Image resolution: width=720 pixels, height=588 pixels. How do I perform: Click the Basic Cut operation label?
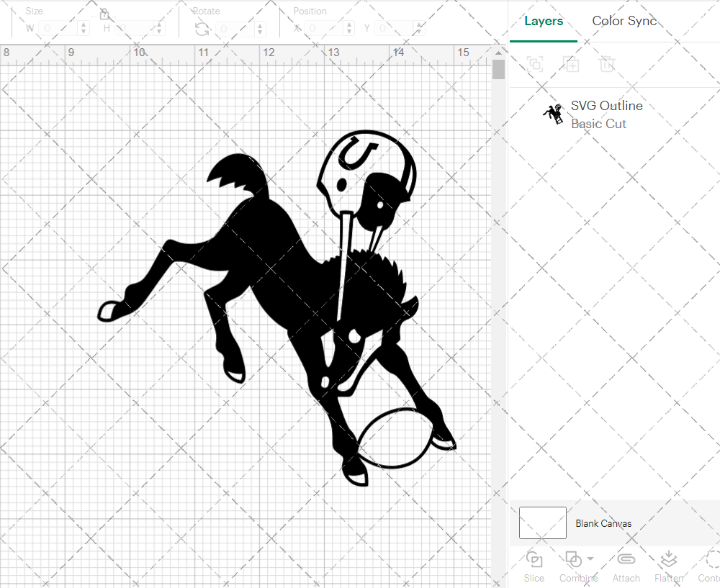click(598, 124)
